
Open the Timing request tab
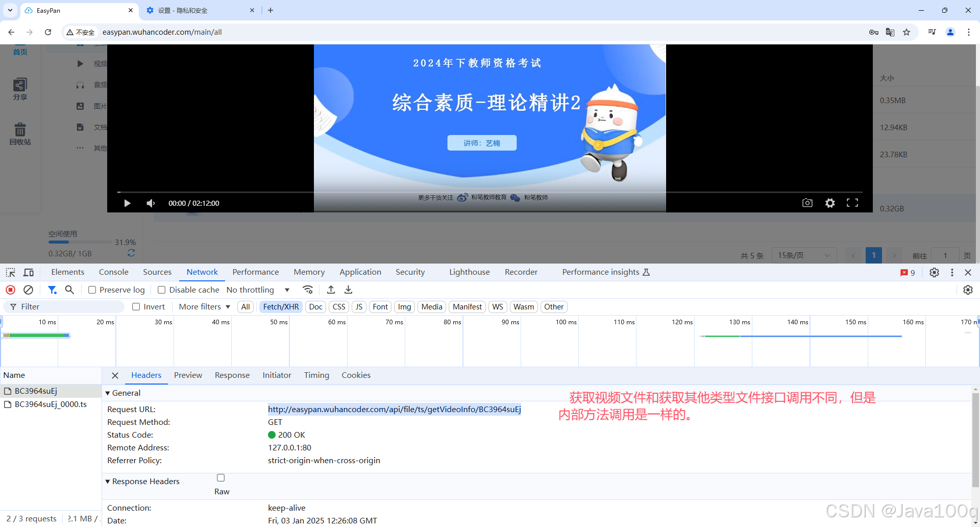316,375
